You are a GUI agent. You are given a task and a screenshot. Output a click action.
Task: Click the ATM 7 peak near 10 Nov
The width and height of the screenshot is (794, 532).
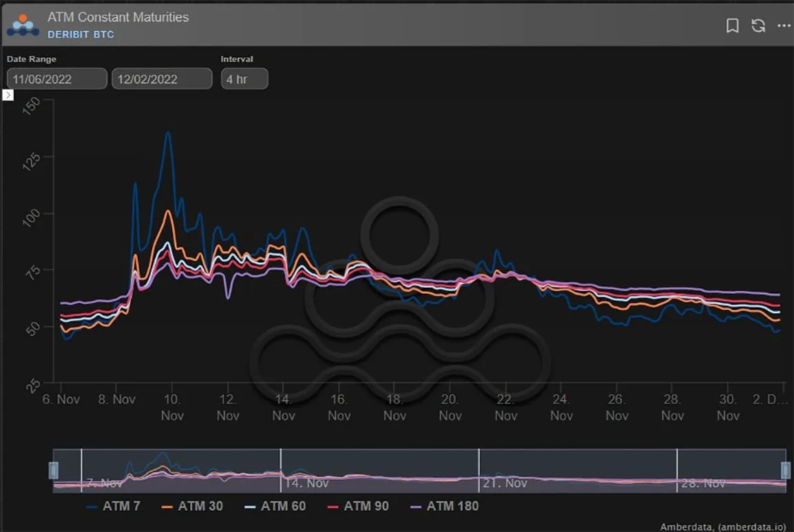tap(168, 133)
